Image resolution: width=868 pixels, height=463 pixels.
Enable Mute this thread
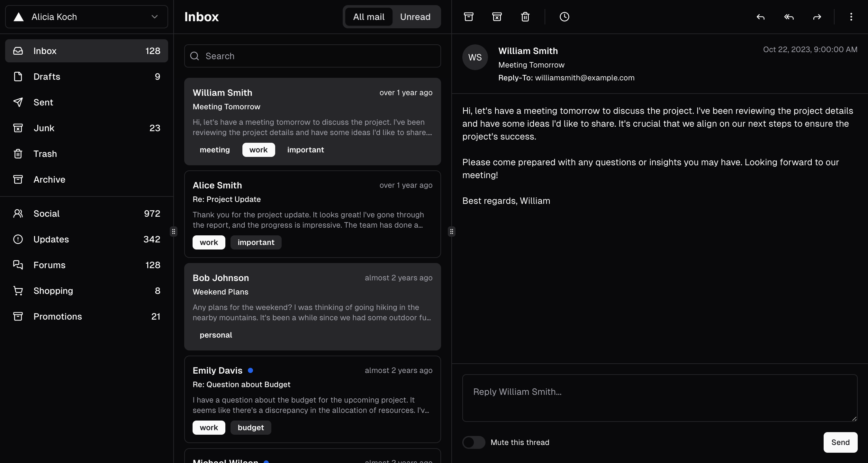[x=474, y=442]
